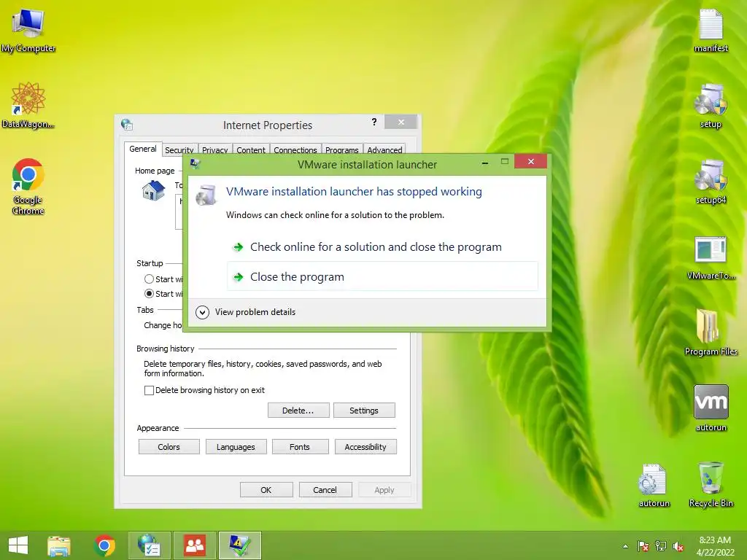Switch to the Content tab

251,149
